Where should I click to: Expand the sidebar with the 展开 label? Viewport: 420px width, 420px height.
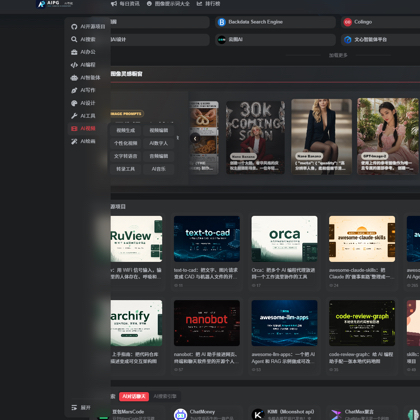pyautogui.click(x=85, y=407)
